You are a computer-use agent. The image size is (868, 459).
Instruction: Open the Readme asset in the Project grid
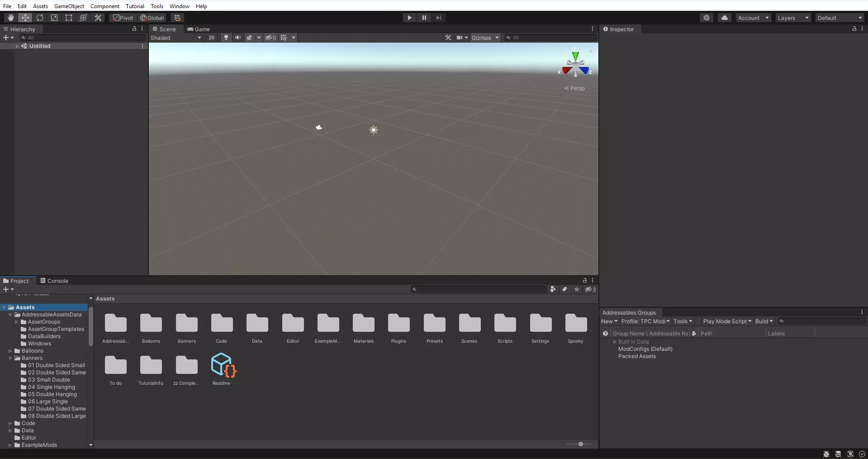[222, 369]
